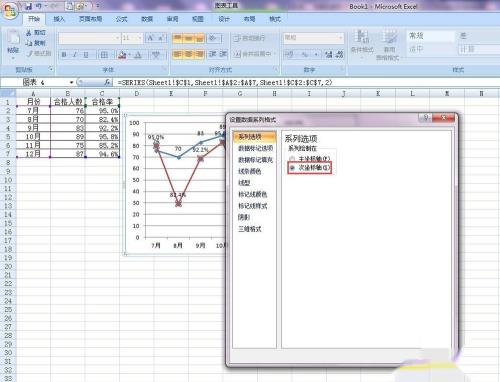Select the 主坐标轴 primary axis radio button
Screen dimensions: 500x382
[x=292, y=159]
